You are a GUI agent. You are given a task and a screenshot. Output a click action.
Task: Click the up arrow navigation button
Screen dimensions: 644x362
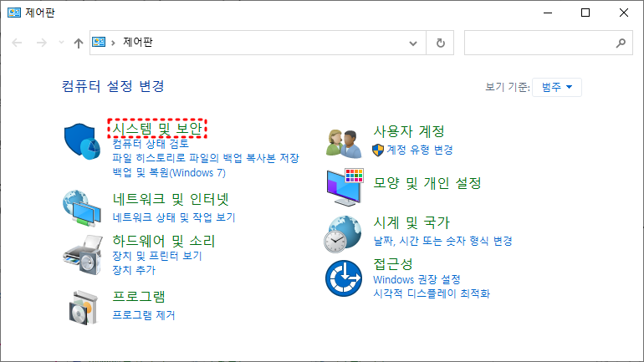[x=78, y=43]
